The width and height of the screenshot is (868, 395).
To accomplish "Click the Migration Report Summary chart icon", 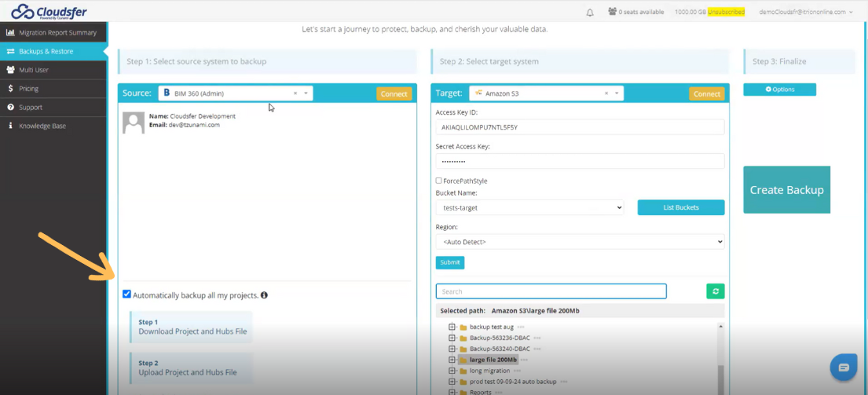I will (10, 33).
